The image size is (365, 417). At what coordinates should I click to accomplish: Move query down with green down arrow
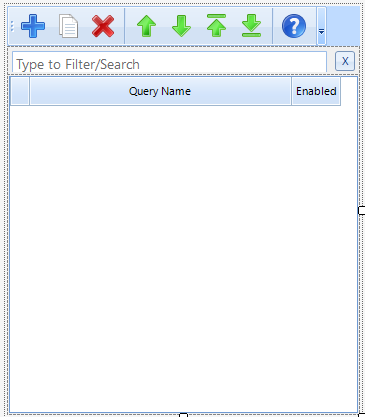click(x=181, y=26)
